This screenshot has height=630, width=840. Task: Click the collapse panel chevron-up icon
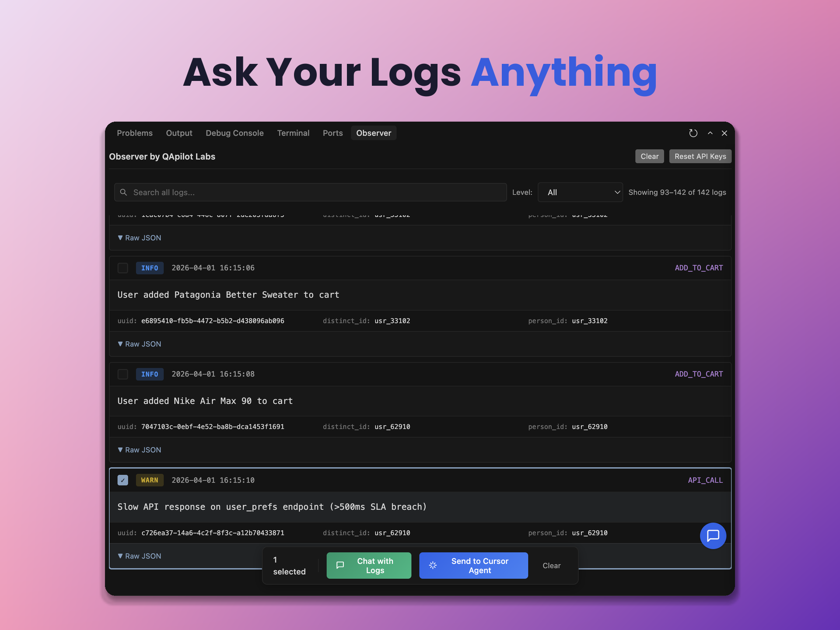tap(710, 133)
